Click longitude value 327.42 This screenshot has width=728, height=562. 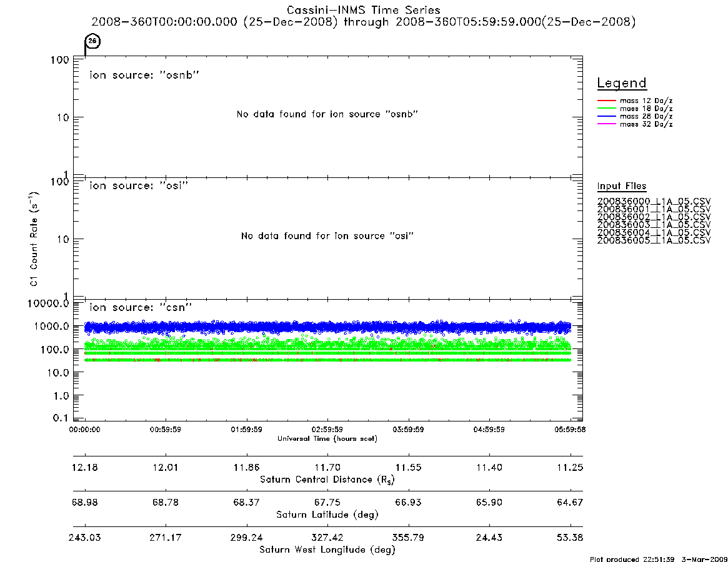pyautogui.click(x=327, y=538)
